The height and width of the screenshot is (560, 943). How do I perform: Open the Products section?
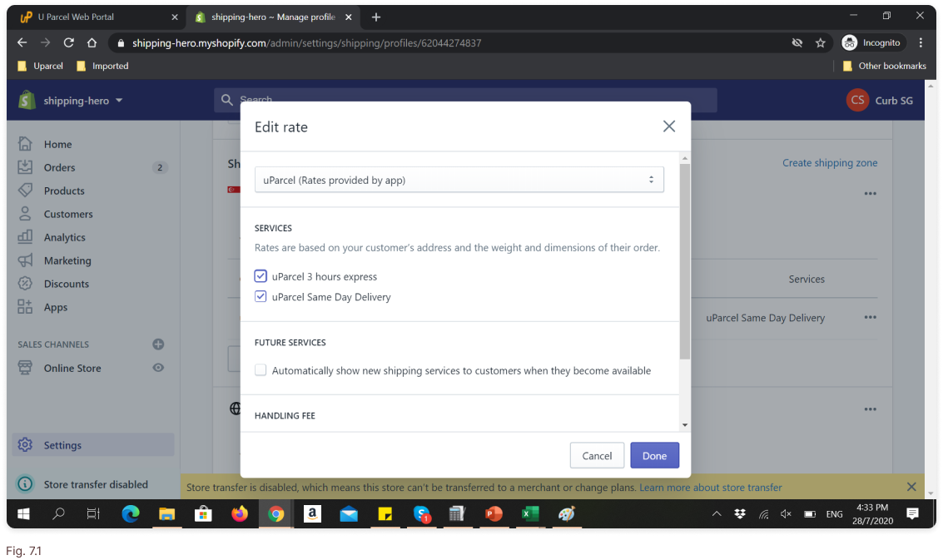coord(64,191)
